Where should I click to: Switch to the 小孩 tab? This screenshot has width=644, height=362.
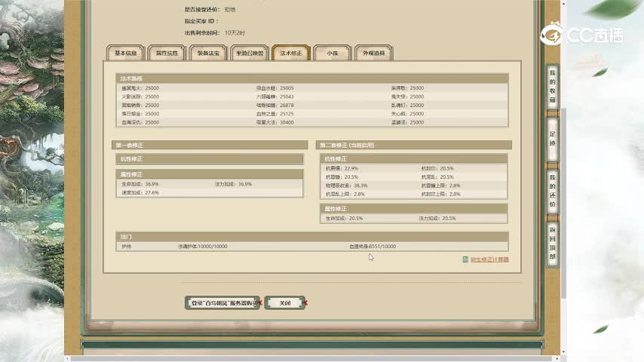[x=332, y=54]
